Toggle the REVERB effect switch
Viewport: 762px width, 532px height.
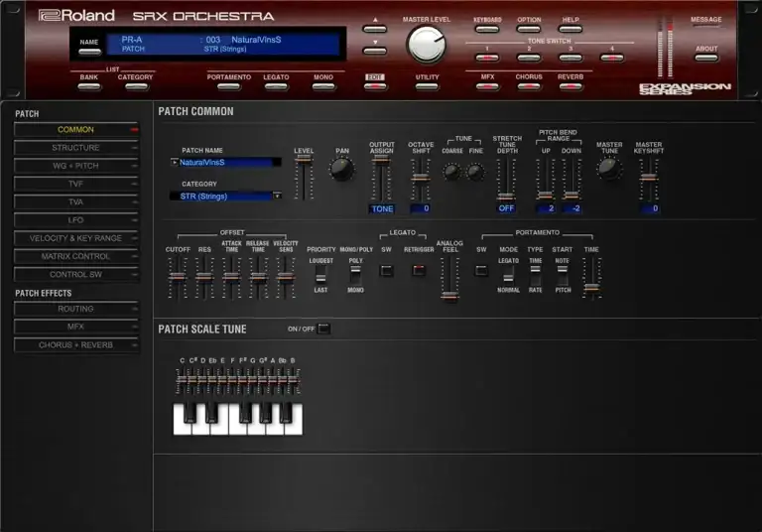point(571,87)
